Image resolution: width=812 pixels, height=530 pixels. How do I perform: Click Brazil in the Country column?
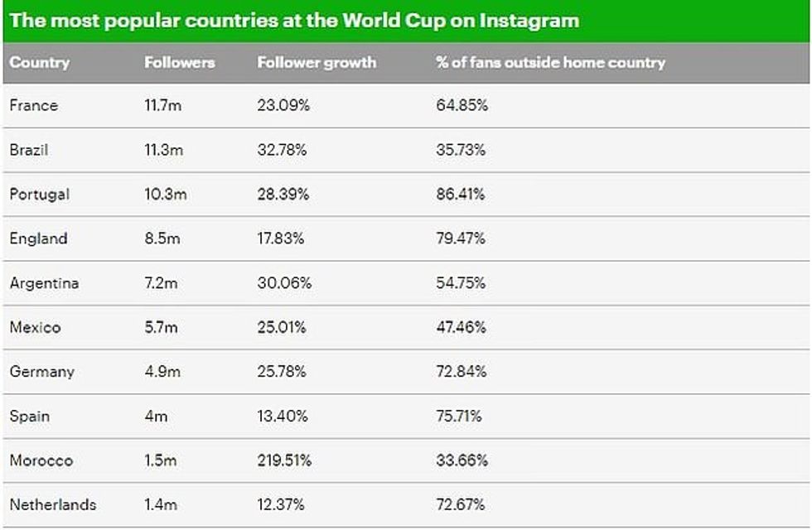coord(29,150)
